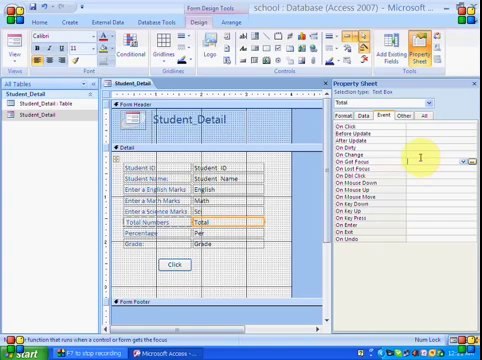Insert a Tab Control
Viewport: 482px width, 360px height.
pyautogui.click(x=290, y=48)
